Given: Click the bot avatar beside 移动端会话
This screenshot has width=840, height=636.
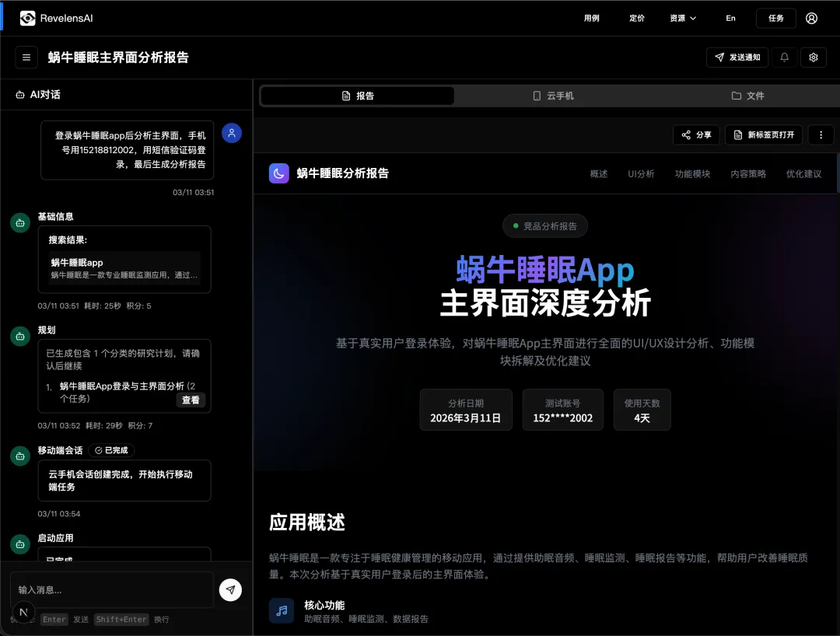Looking at the screenshot, I should click(x=20, y=456).
